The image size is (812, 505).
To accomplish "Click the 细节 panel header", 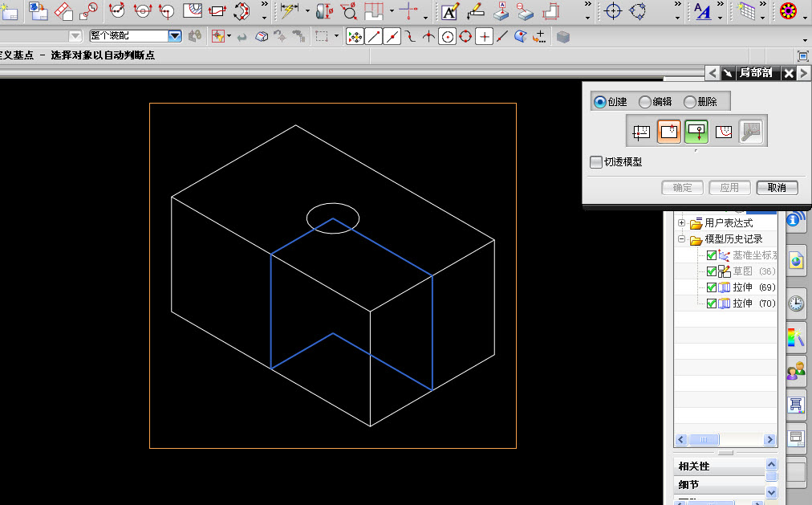I will pyautogui.click(x=720, y=485).
